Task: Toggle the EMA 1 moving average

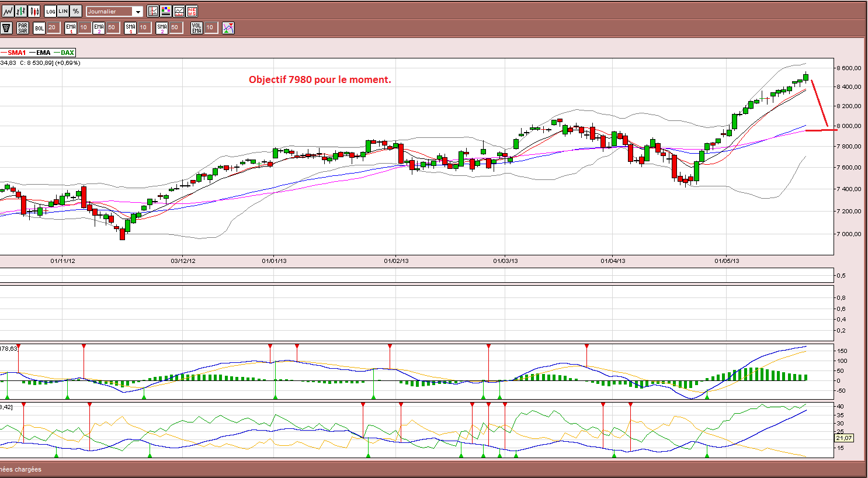Action: [x=71, y=27]
